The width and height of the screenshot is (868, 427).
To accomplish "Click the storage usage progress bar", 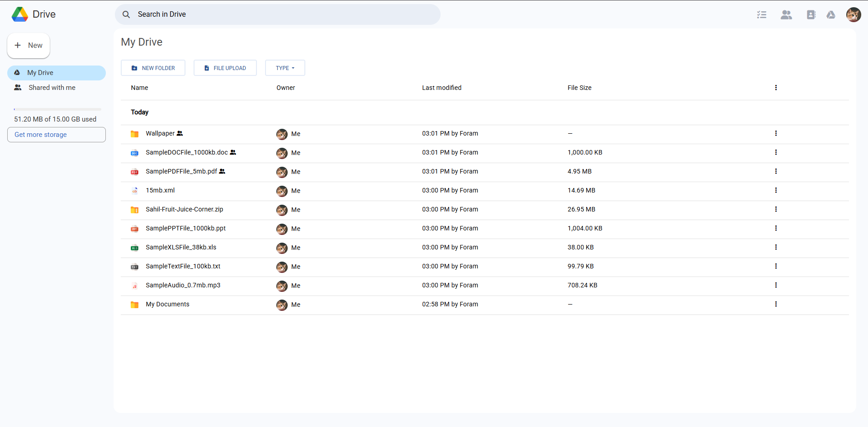I will (57, 109).
